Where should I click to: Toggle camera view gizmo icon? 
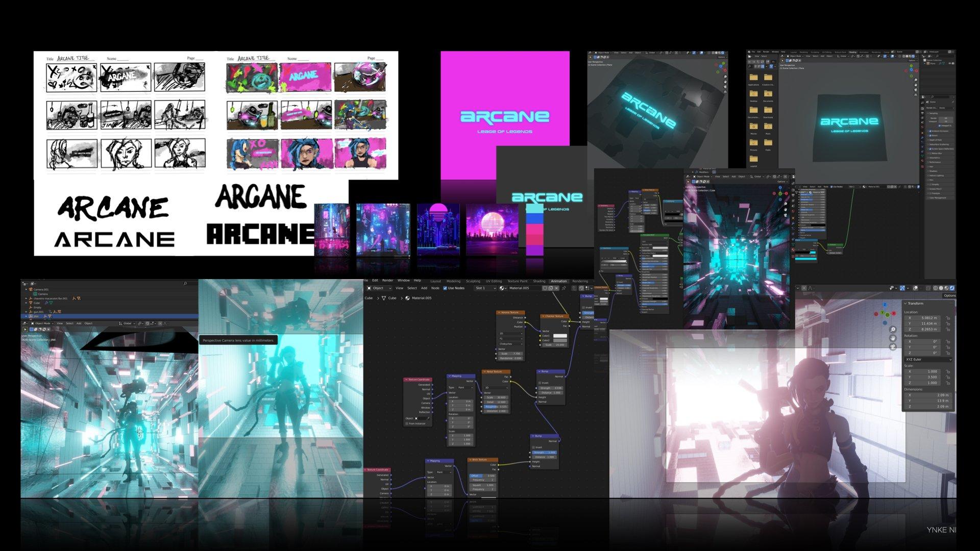893,347
